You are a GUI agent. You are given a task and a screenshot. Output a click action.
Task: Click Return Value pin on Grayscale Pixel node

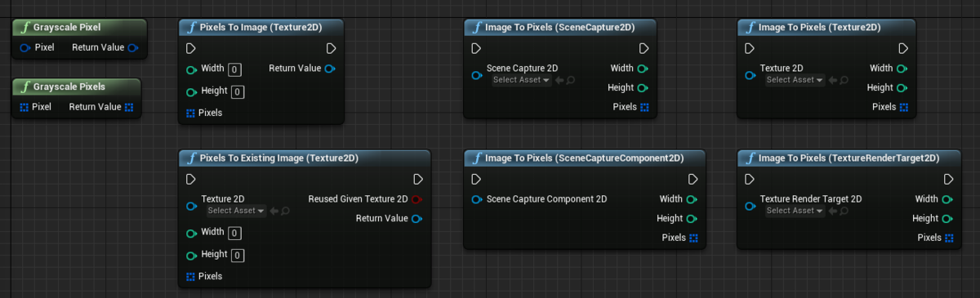[x=132, y=47]
